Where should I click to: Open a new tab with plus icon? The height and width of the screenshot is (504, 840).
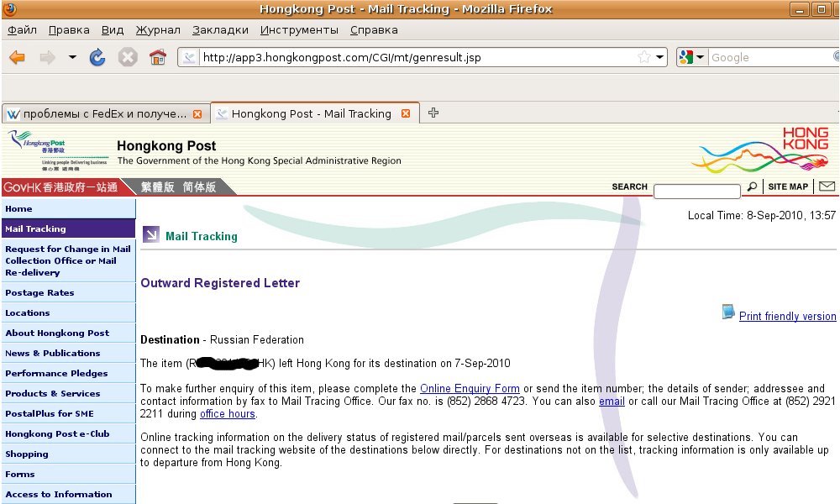[433, 113]
